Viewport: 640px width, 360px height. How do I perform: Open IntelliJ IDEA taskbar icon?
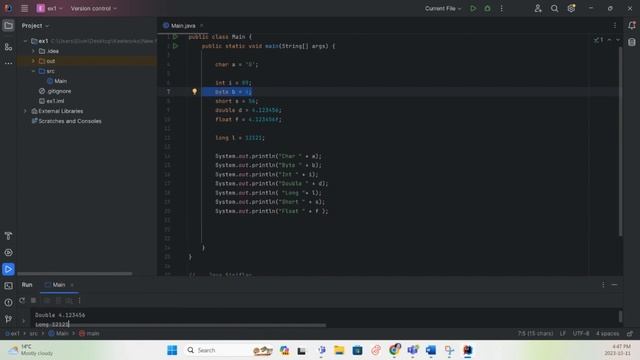[x=467, y=350]
